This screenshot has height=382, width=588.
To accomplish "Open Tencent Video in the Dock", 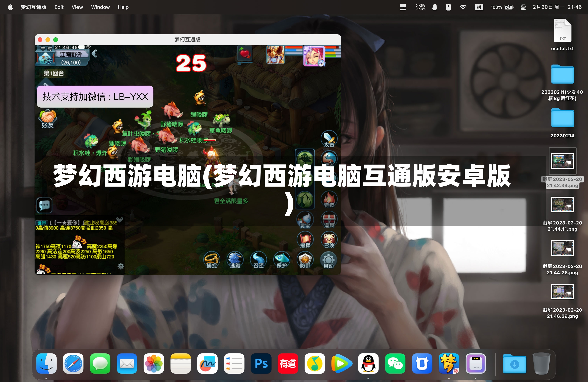I will click(342, 364).
